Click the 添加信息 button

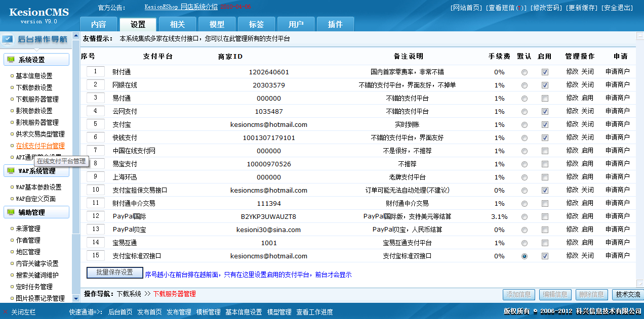point(518,294)
